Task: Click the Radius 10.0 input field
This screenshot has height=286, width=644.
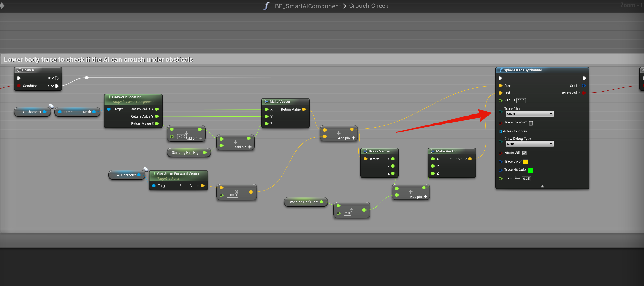Action: tap(521, 101)
